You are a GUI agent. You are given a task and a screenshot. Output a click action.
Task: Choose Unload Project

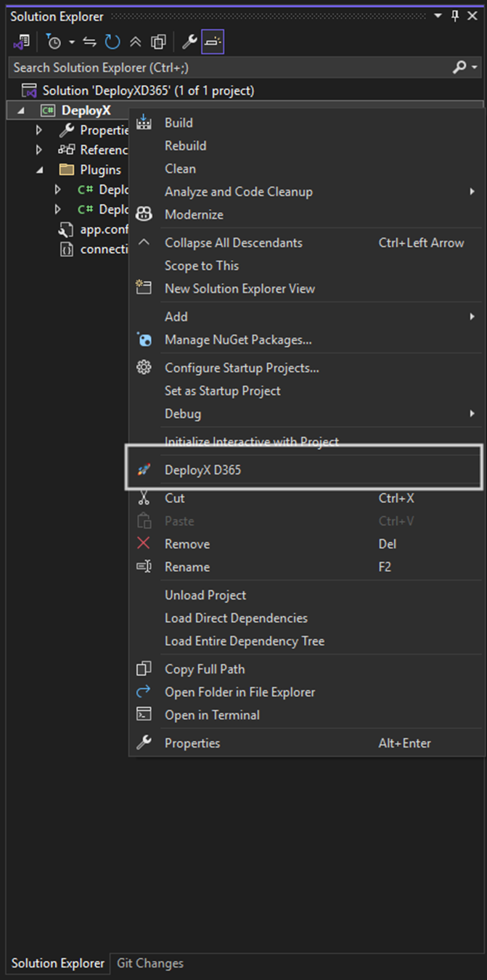point(205,595)
